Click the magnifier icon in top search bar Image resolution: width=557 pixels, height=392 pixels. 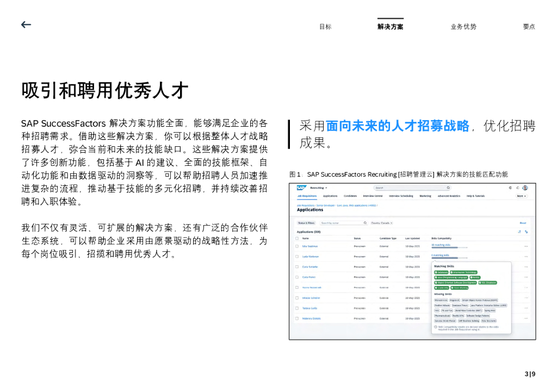[x=448, y=188]
